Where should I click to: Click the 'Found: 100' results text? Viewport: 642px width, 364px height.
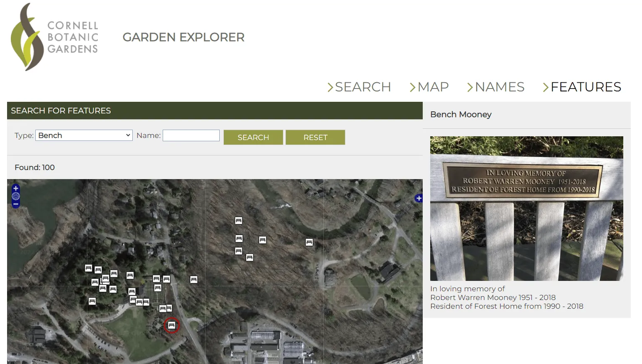pos(35,167)
